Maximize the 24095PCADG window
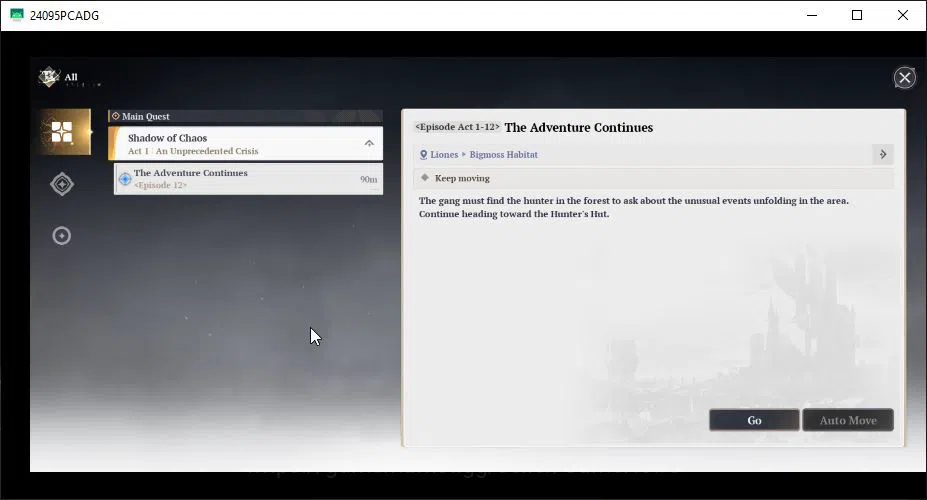Screen dimensions: 927x500 tap(857, 15)
